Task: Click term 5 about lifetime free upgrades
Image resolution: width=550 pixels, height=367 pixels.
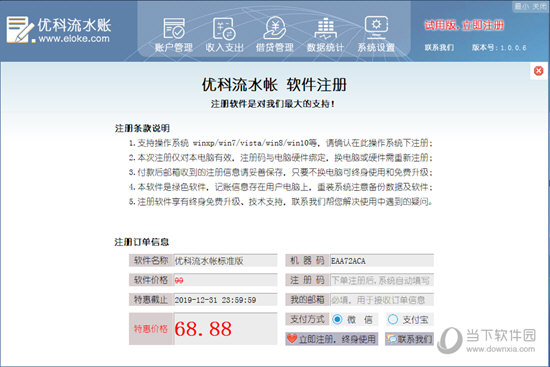Action: click(x=281, y=202)
